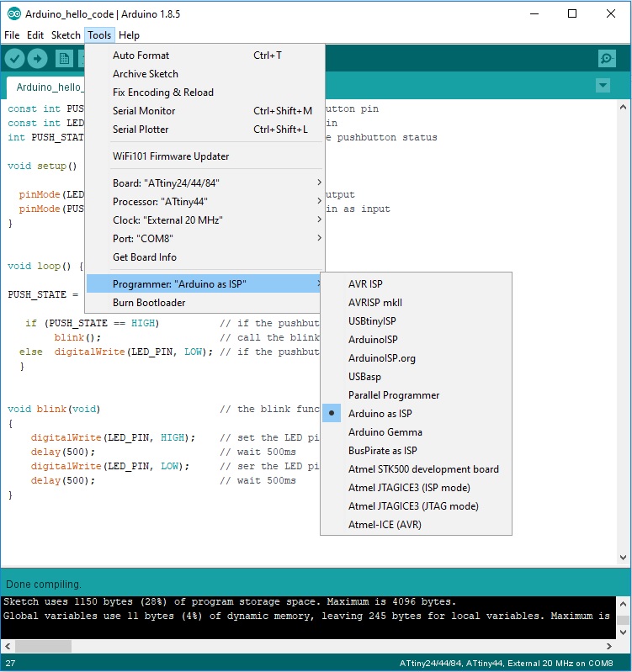Select USBtinyISP programmer
This screenshot has height=672, width=632.
(416, 320)
